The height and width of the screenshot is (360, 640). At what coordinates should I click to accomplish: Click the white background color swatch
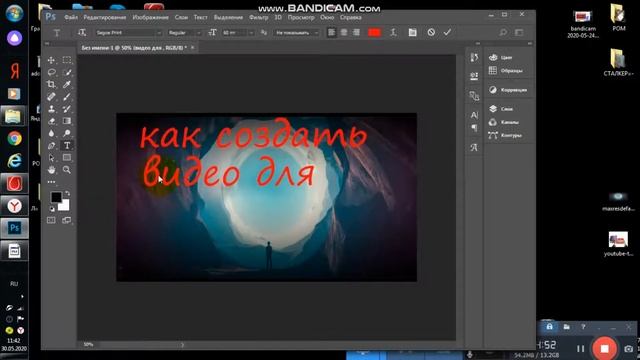[x=64, y=206]
